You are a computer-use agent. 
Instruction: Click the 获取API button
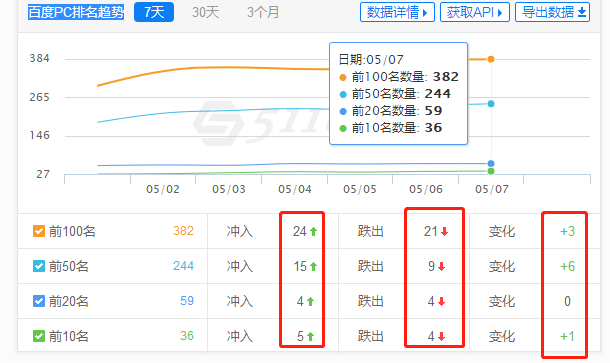pyautogui.click(x=475, y=12)
